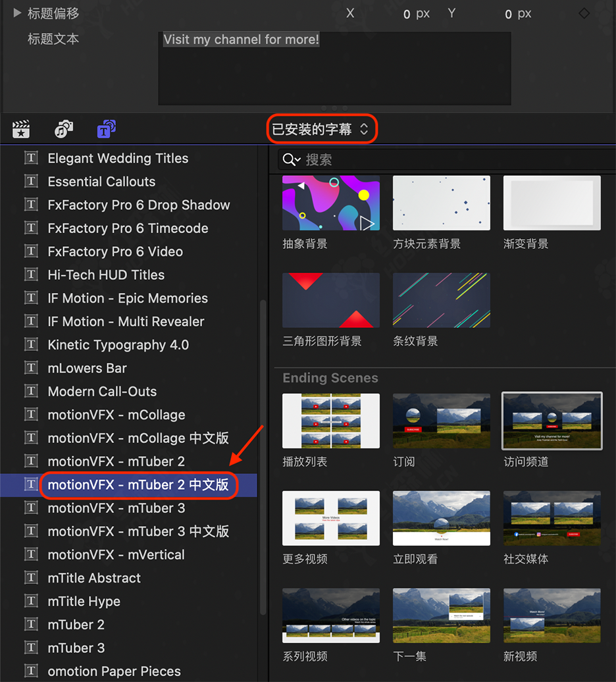The width and height of the screenshot is (616, 682).
Task: Click the T icon beside mTitle Hype
Action: 31,601
